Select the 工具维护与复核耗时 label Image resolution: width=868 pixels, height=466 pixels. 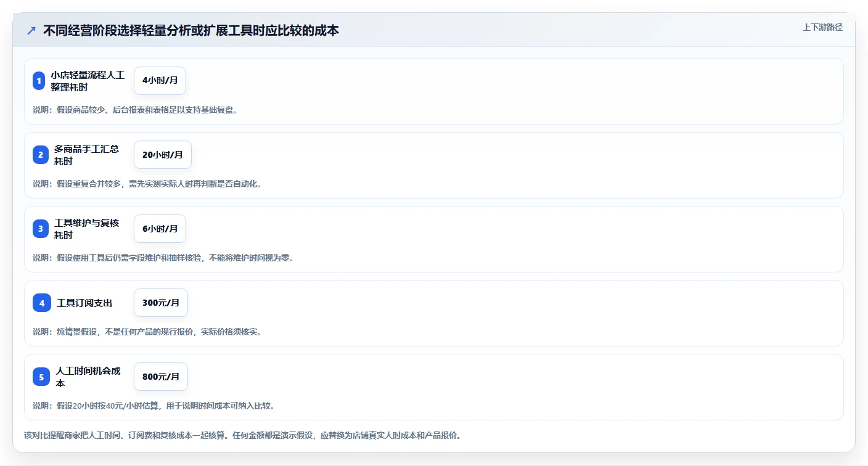(x=86, y=229)
